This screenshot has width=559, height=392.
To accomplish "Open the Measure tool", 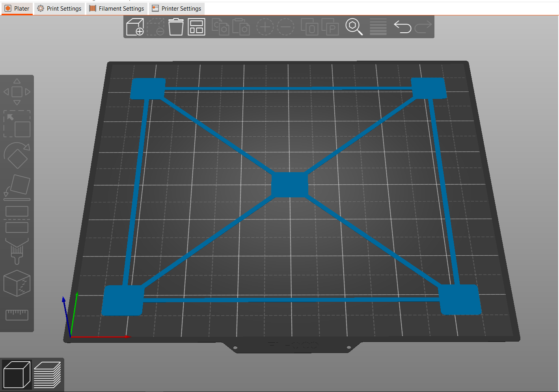I will (x=17, y=314).
